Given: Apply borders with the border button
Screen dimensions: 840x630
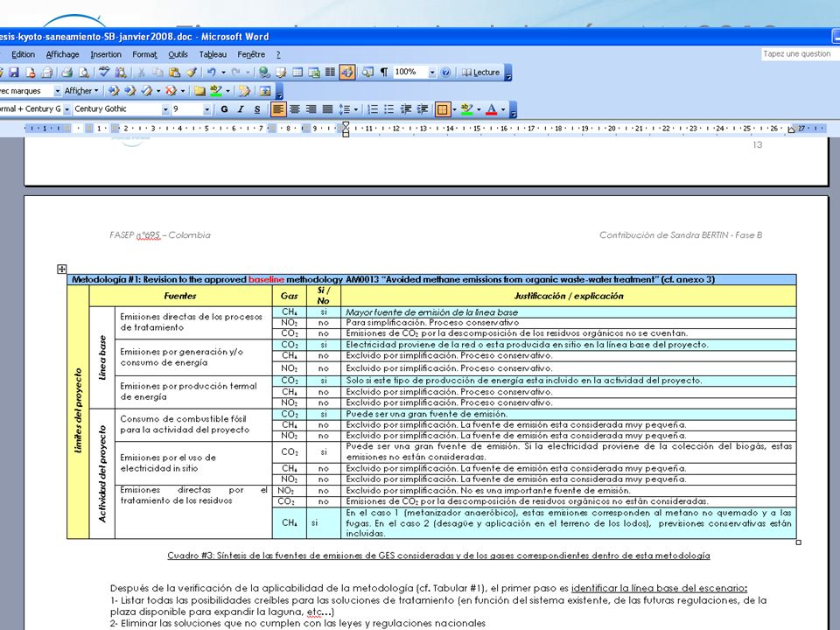Looking at the screenshot, I should pos(443,109).
